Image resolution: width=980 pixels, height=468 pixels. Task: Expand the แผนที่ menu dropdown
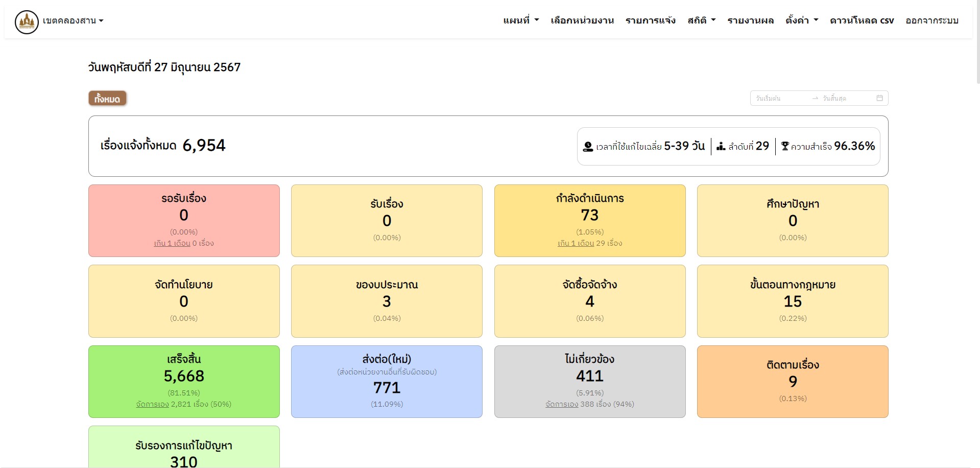tap(520, 20)
